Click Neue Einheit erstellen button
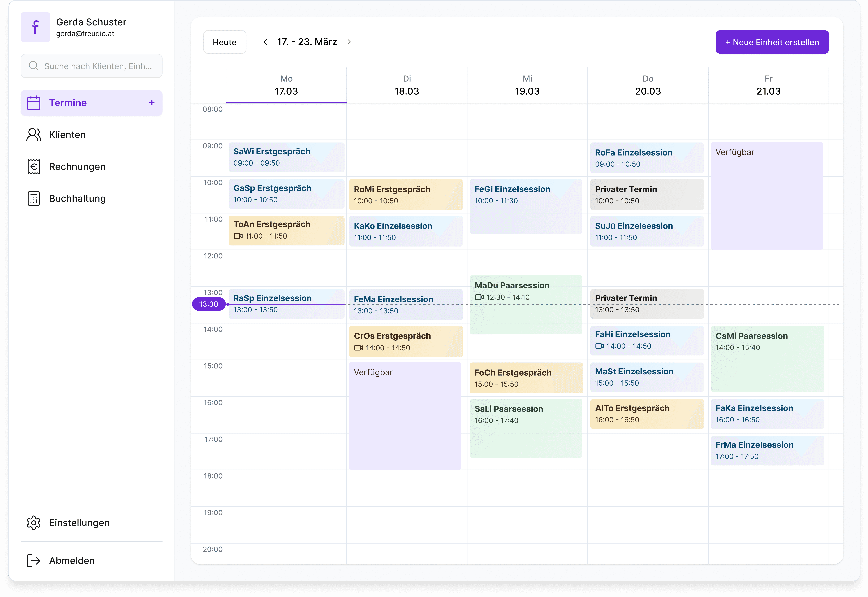Viewport: 868px width, 597px height. pos(772,42)
